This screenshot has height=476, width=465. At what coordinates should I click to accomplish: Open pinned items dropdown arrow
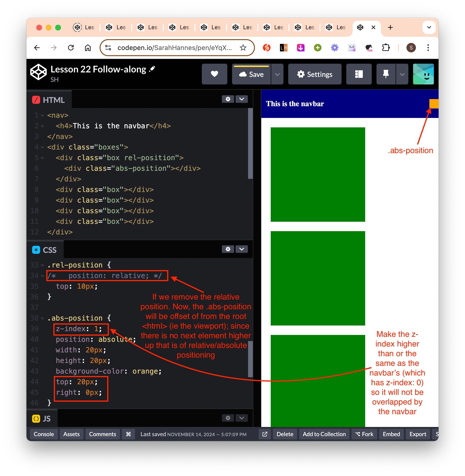[x=402, y=74]
